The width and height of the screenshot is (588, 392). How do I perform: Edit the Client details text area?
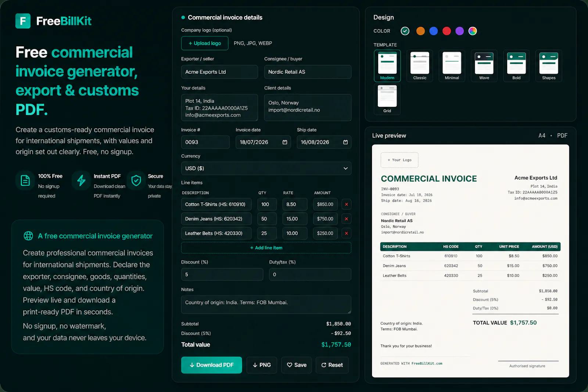(308, 108)
